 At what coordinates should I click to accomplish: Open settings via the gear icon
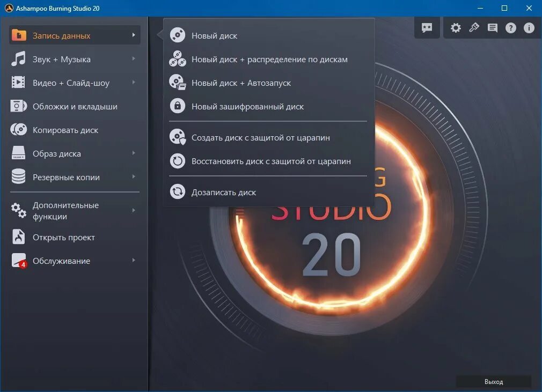[456, 28]
